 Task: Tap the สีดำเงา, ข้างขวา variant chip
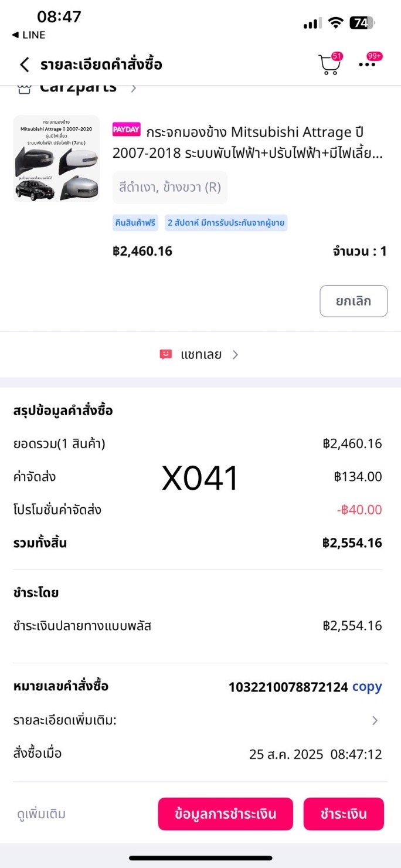point(170,188)
